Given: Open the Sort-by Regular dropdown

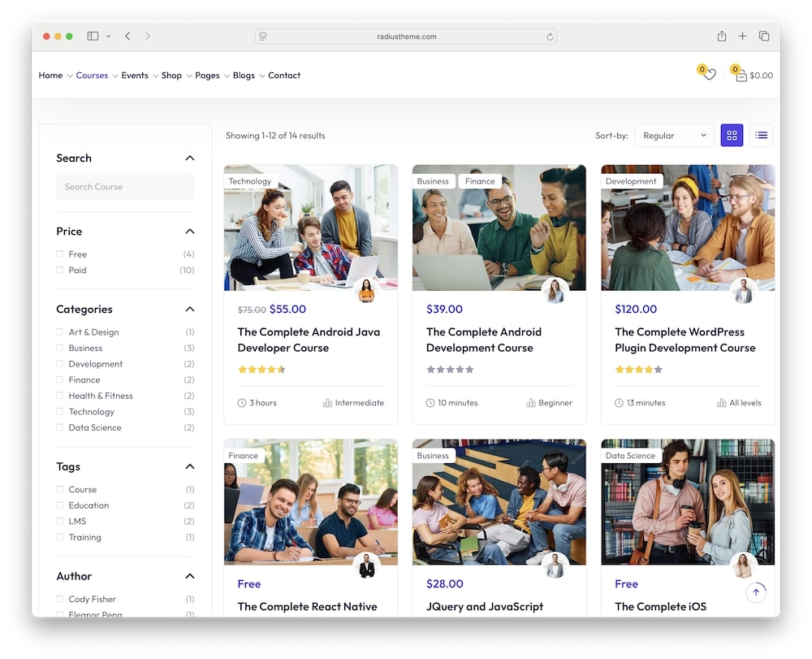Looking at the screenshot, I should tap(674, 135).
